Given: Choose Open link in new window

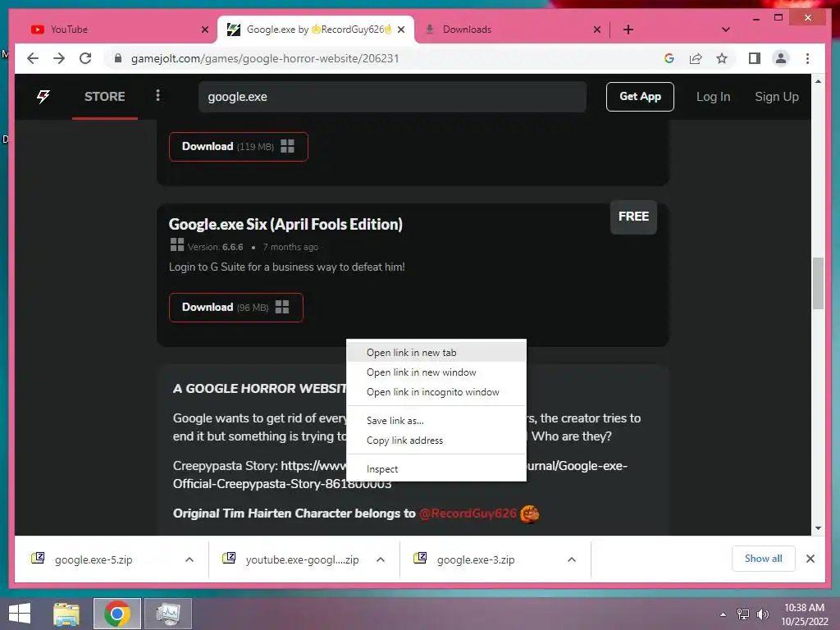Looking at the screenshot, I should (436, 372).
